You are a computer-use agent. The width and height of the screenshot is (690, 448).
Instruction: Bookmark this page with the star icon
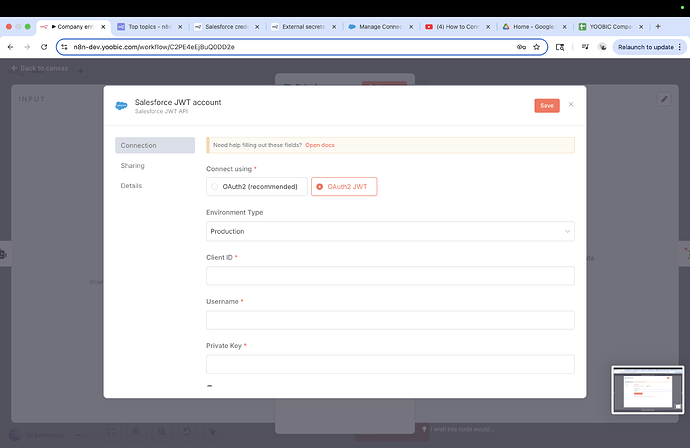point(536,47)
